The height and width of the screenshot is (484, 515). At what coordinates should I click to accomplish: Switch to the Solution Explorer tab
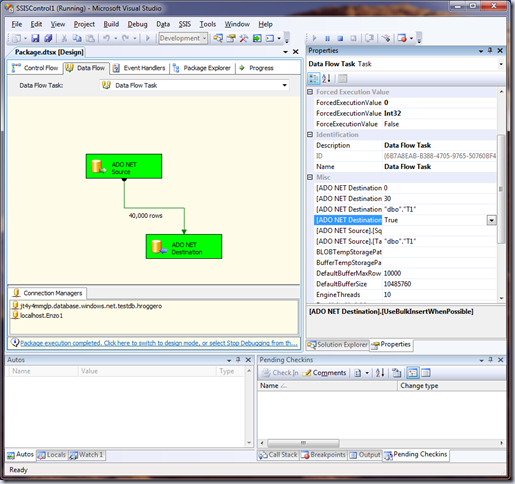[338, 345]
